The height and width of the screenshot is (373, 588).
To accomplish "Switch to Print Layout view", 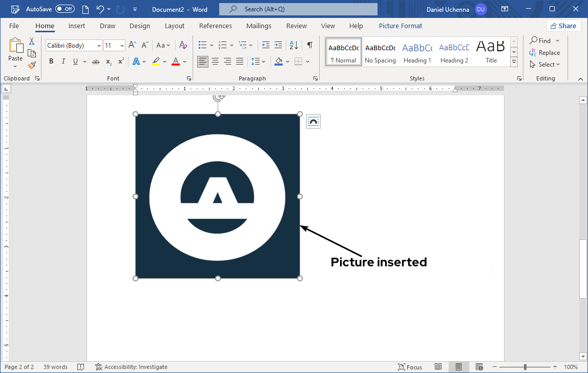I will (x=458, y=367).
